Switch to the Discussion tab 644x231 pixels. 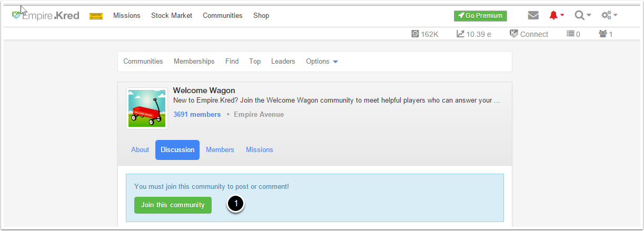tap(177, 150)
